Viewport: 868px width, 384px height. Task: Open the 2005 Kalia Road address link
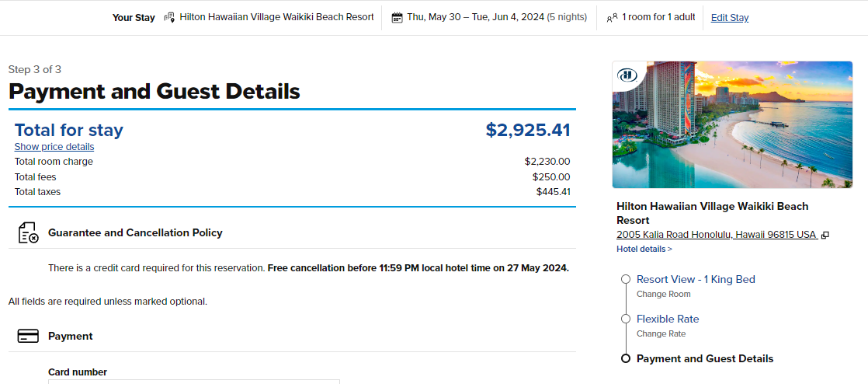[x=717, y=235]
